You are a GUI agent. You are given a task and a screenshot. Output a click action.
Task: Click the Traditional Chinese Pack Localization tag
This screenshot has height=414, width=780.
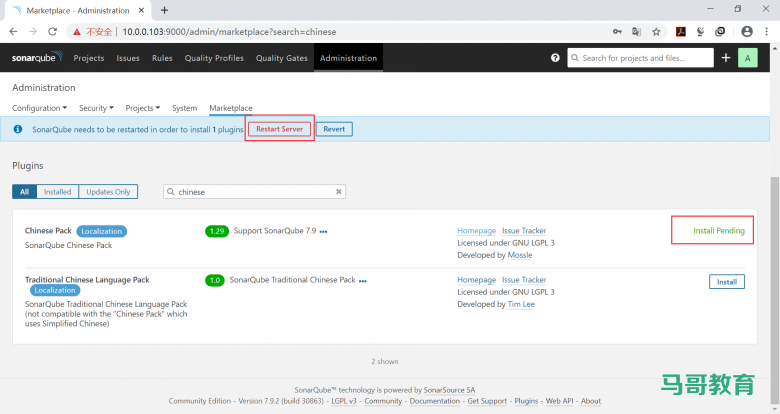(55, 290)
